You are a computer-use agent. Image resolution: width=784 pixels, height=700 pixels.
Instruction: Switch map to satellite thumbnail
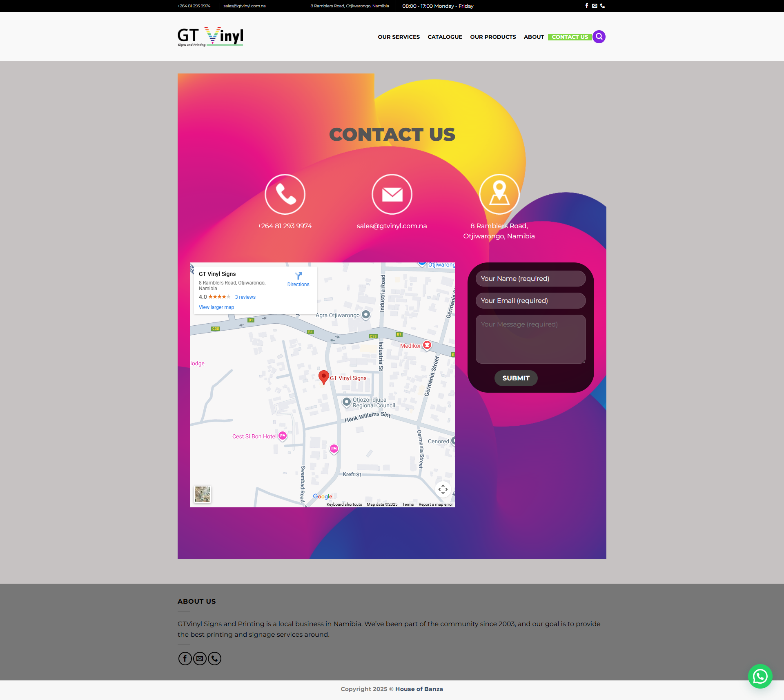(203, 494)
